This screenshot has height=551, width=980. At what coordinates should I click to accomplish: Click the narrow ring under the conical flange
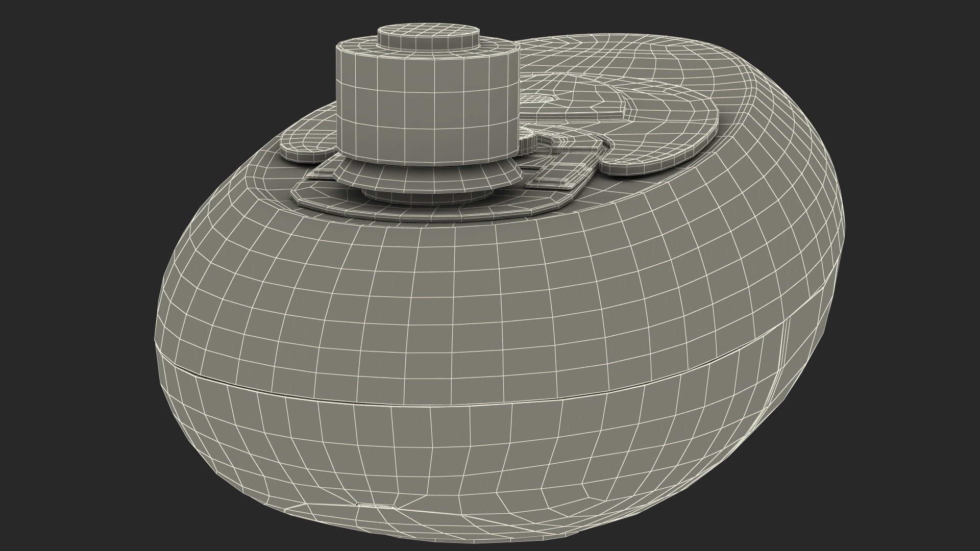[424, 197]
